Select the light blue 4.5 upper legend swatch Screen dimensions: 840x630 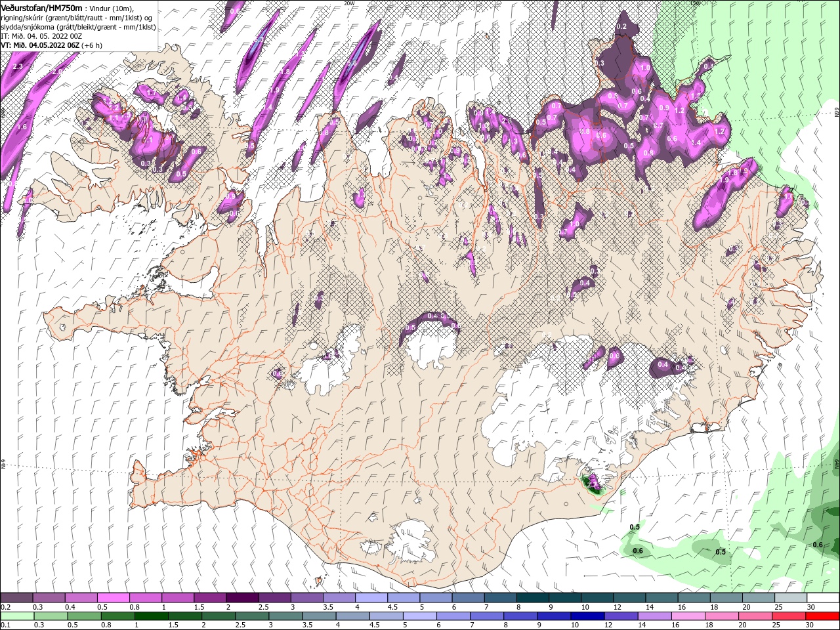404,598
